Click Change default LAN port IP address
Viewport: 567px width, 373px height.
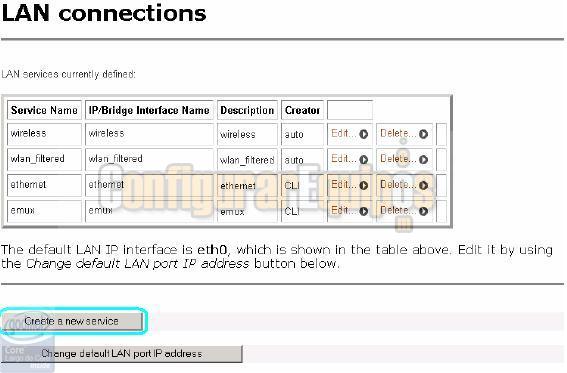point(122,353)
